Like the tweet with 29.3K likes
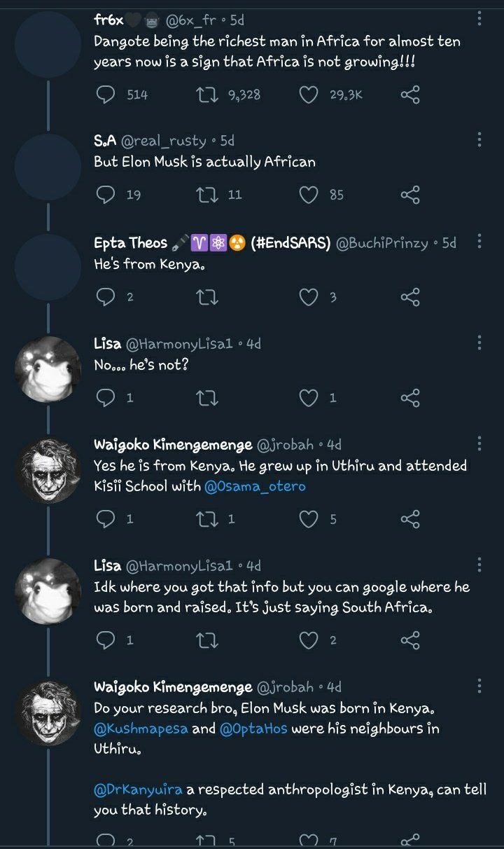504x849 pixels. pos(309,94)
